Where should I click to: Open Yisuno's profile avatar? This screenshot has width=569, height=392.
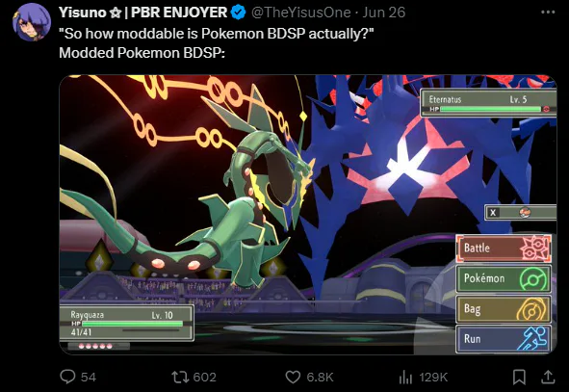pyautogui.click(x=32, y=22)
